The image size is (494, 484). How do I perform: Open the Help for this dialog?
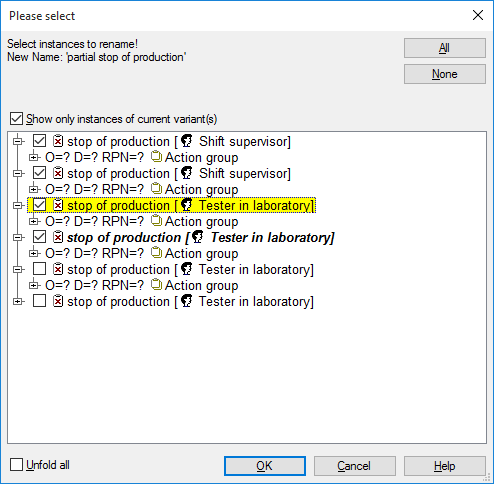(445, 466)
